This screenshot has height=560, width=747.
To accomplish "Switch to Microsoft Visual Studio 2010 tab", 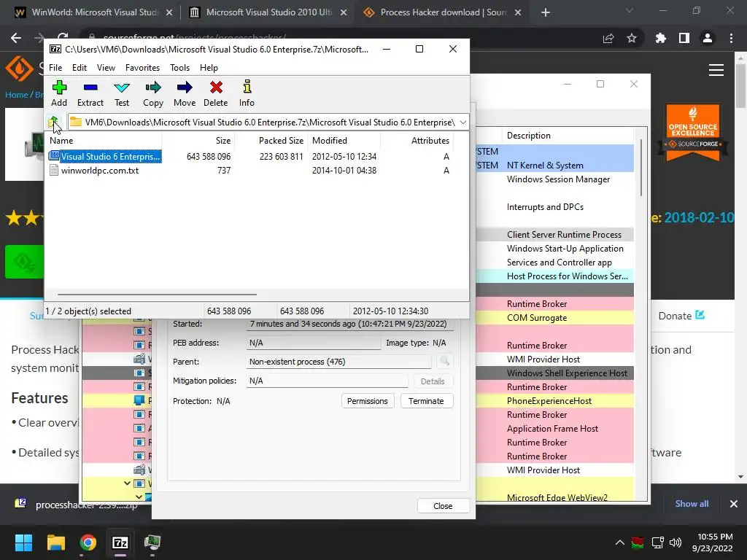I will pyautogui.click(x=268, y=12).
